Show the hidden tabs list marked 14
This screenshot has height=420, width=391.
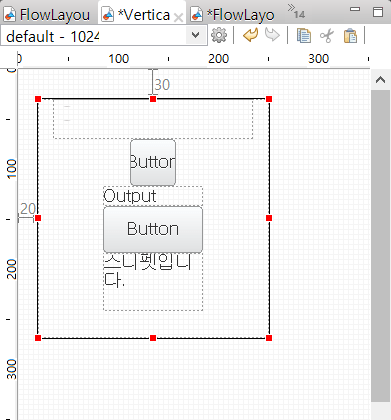pos(296,11)
